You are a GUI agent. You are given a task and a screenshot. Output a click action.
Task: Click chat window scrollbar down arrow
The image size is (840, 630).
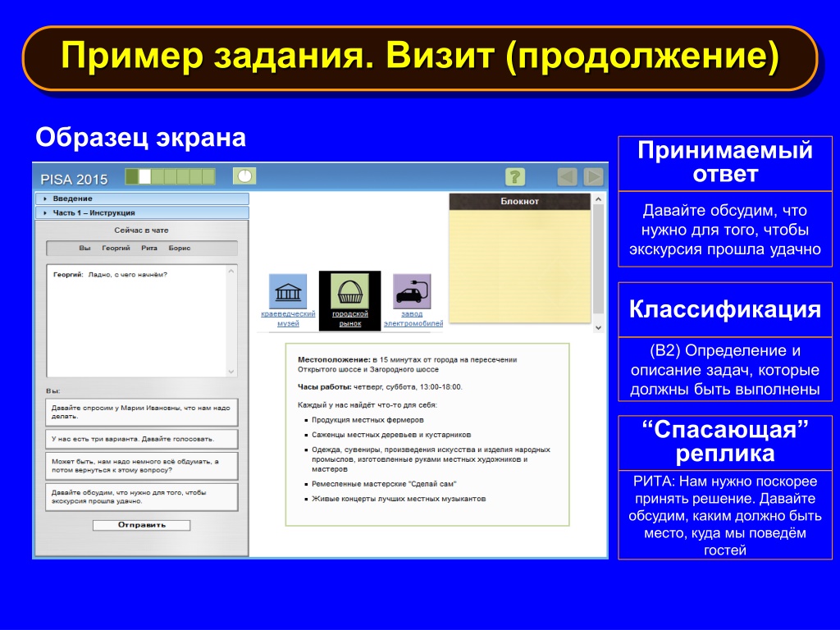(231, 372)
